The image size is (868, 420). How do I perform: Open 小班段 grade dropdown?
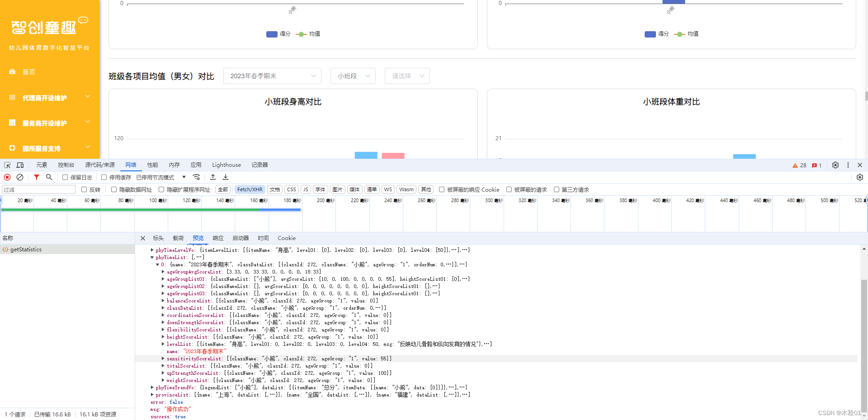[353, 76]
